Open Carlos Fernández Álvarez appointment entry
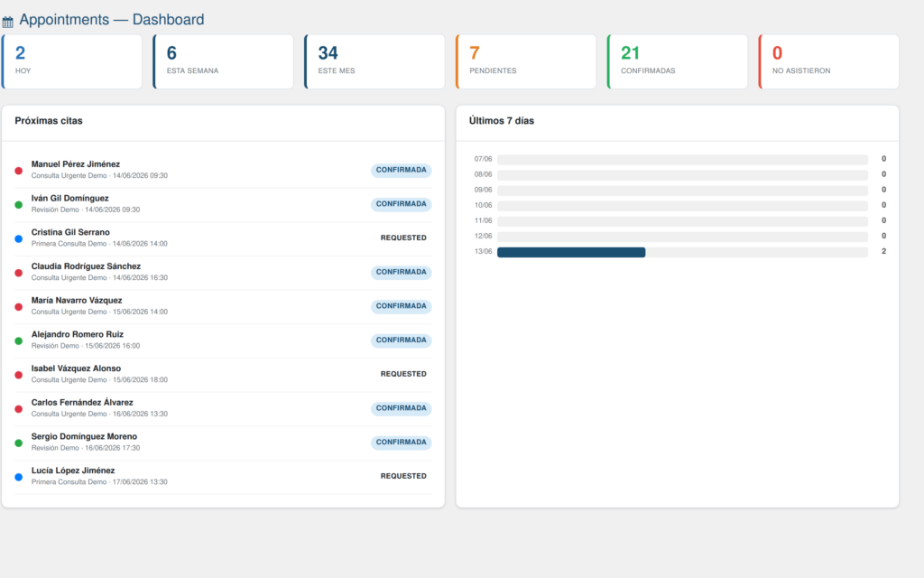The image size is (924, 578). [224, 408]
